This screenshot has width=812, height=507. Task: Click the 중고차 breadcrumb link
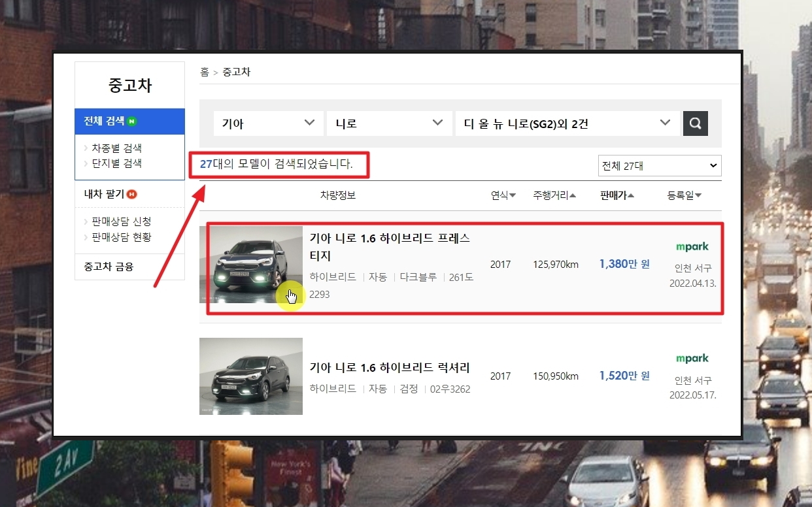point(237,72)
